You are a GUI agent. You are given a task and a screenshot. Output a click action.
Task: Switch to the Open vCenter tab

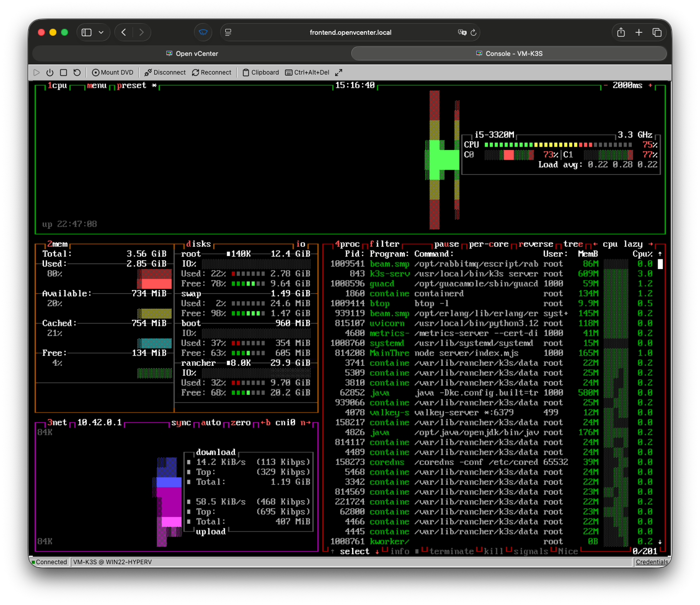tap(192, 53)
